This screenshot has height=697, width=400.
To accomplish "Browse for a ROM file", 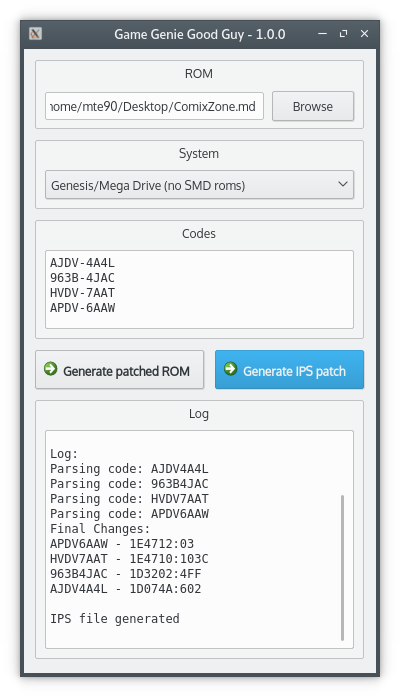I will (313, 106).
